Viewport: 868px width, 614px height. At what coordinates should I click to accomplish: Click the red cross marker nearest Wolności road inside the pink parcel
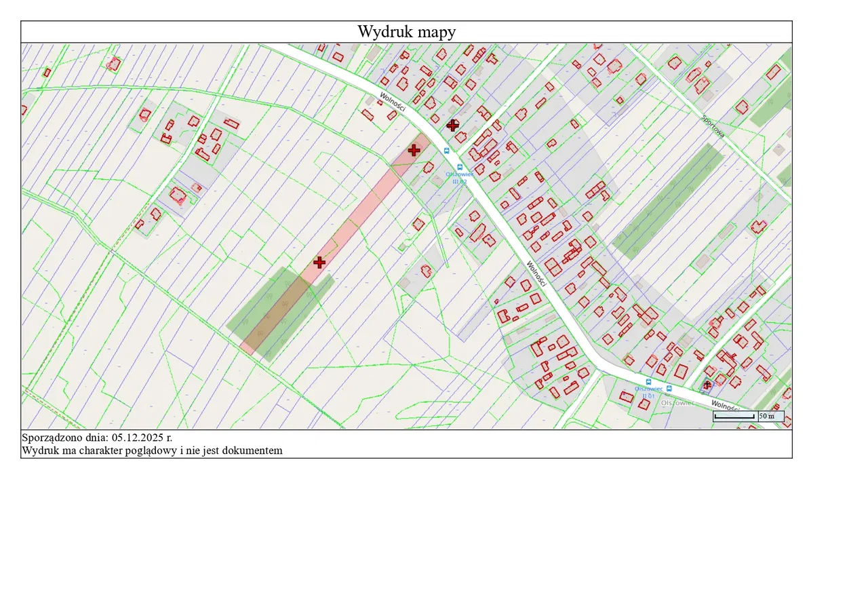pos(414,150)
